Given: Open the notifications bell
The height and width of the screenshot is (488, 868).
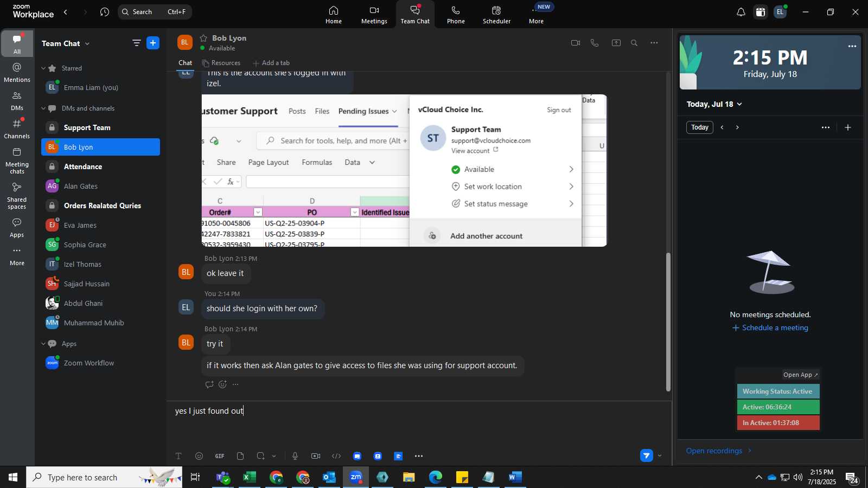Looking at the screenshot, I should coord(741,12).
